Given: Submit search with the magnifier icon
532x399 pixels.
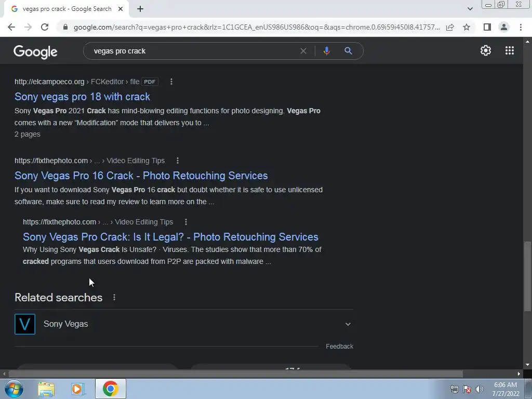Looking at the screenshot, I should click(348, 51).
